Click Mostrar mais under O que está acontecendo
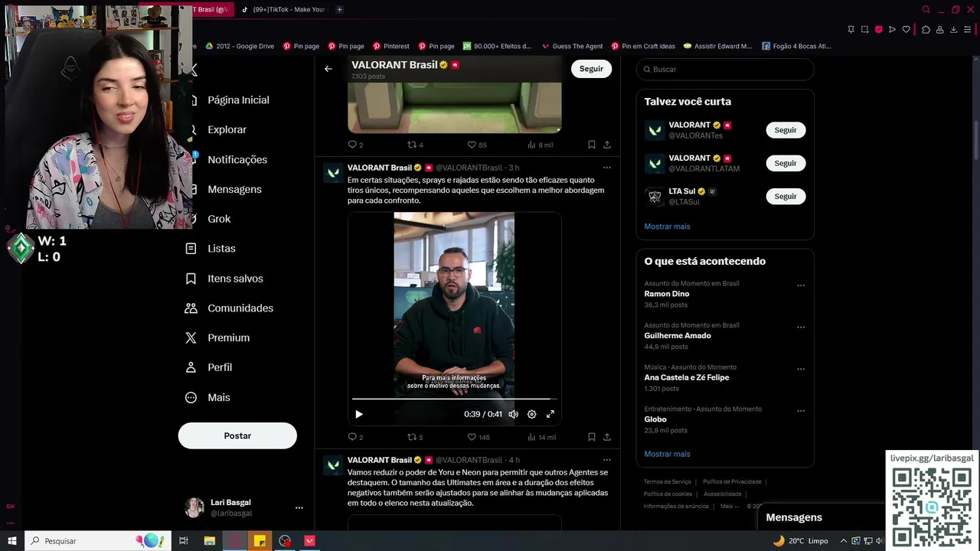980x551 pixels. point(667,454)
